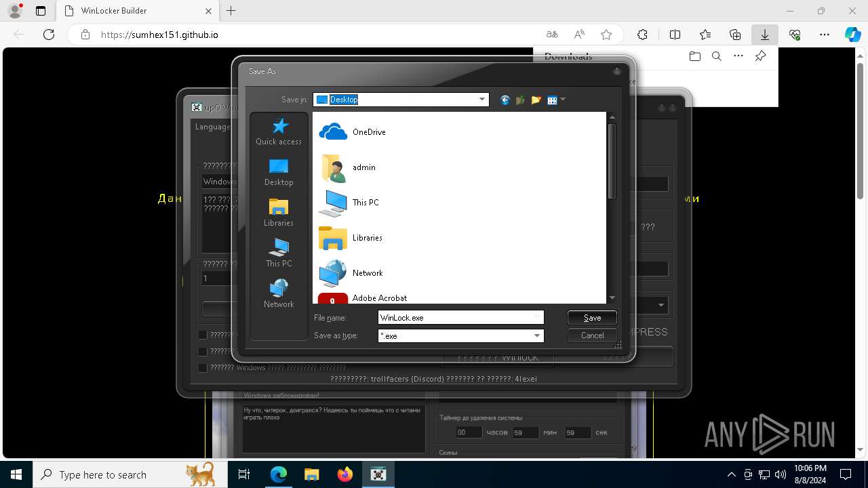This screenshot has height=488, width=868.
Task: Click the address bar URL
Action: tap(159, 35)
